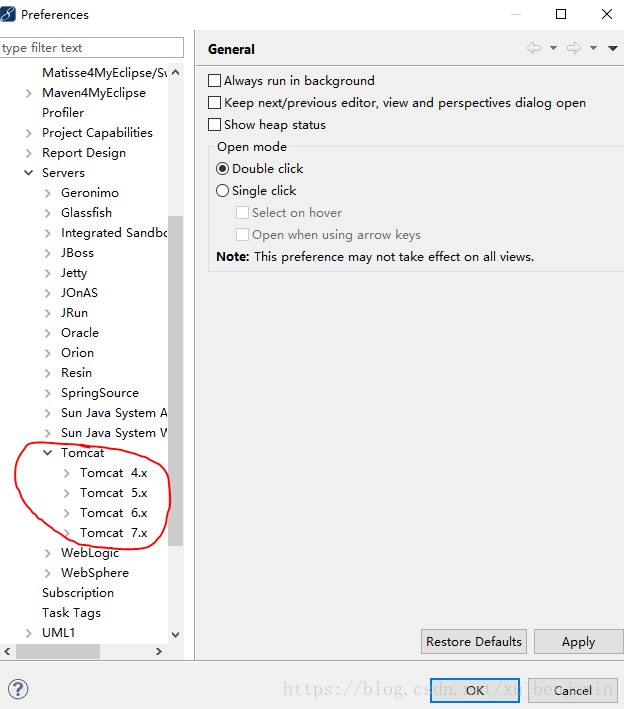Screen dimensions: 624x709
Task: Click the help question mark icon
Action: click(x=18, y=689)
